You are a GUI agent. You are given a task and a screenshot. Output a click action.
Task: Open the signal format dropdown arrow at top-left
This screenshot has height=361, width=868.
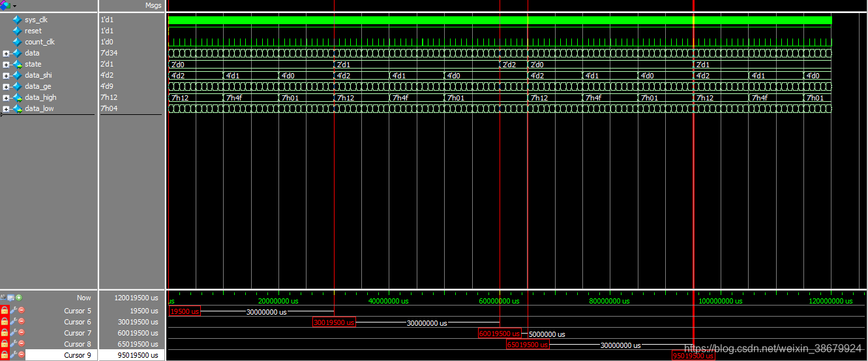pyautogui.click(x=14, y=6)
